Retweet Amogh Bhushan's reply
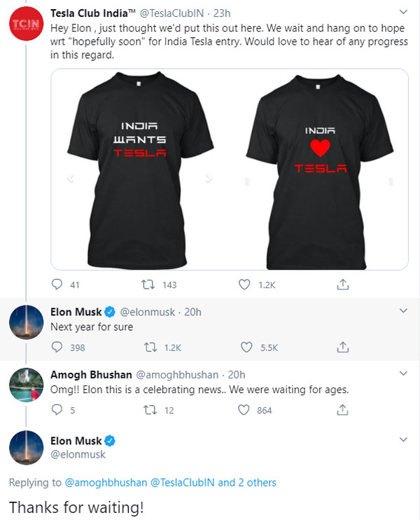This screenshot has width=420, height=520. tap(149, 410)
